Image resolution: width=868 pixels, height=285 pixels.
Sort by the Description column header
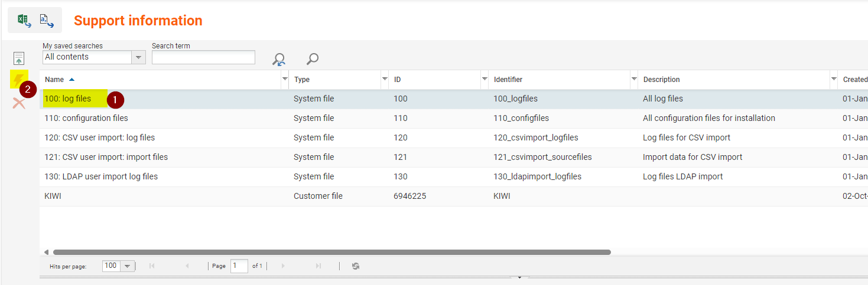pyautogui.click(x=661, y=80)
